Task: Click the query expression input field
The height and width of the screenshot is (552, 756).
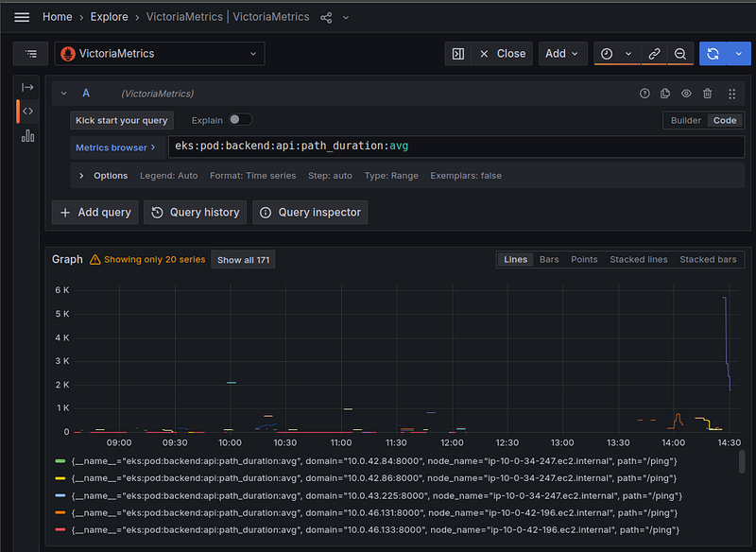Action: (x=454, y=147)
